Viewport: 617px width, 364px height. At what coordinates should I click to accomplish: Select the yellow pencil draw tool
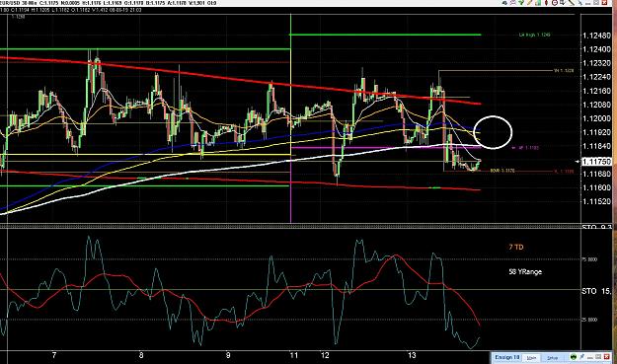tap(530, 2)
